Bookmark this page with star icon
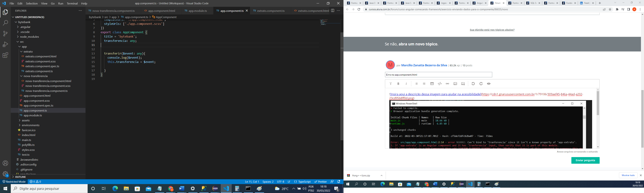The image size is (644, 193). (x=610, y=9)
